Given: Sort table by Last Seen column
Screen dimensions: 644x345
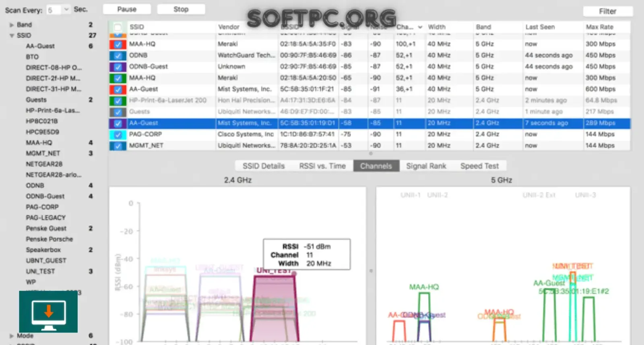Looking at the screenshot, I should [540, 27].
